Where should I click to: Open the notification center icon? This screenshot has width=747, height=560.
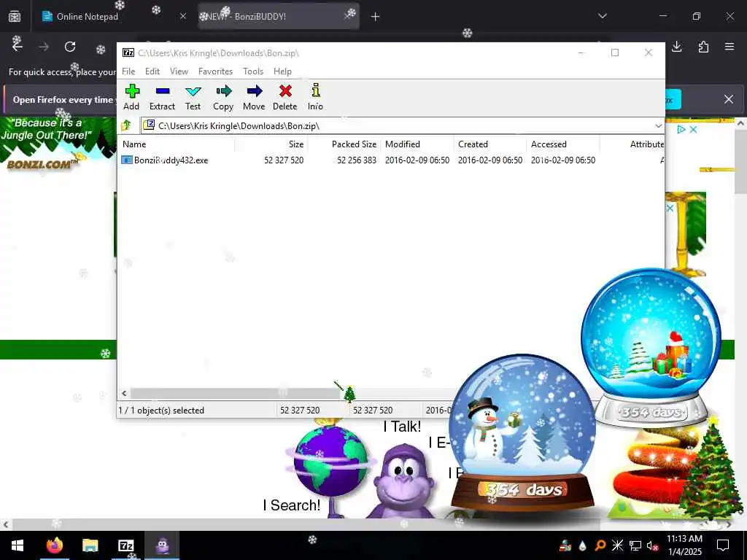pyautogui.click(x=723, y=545)
